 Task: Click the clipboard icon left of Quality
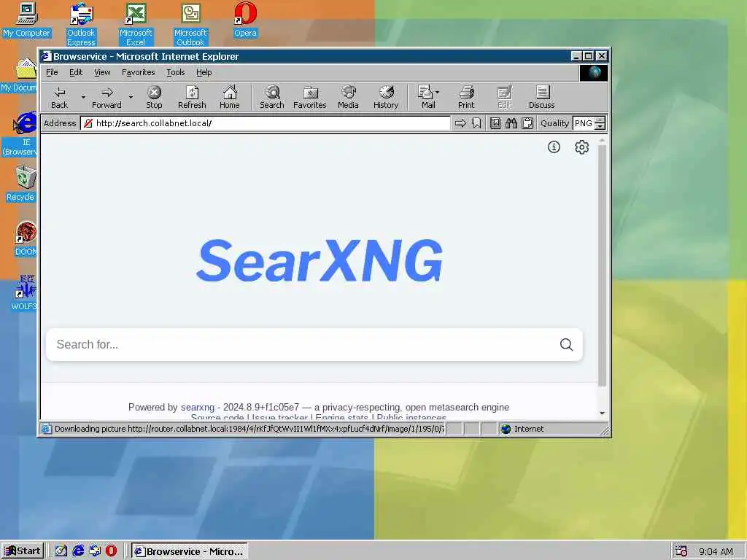click(527, 123)
